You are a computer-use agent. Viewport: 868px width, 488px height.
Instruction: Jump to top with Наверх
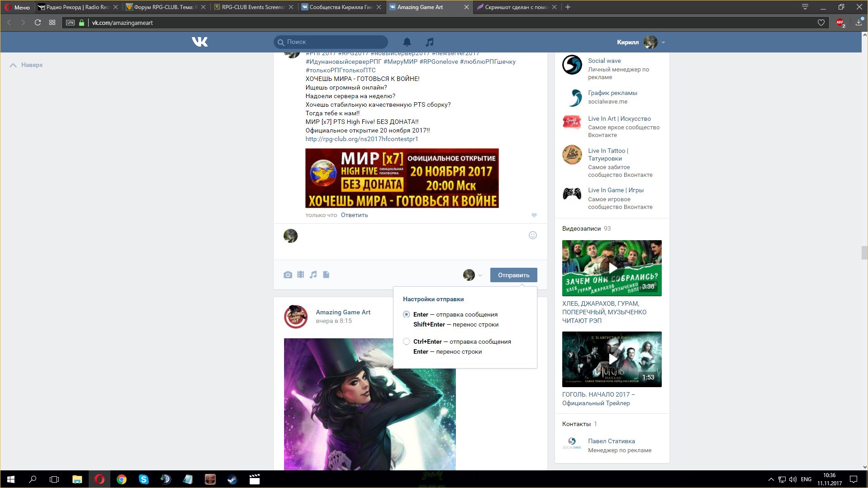point(26,65)
